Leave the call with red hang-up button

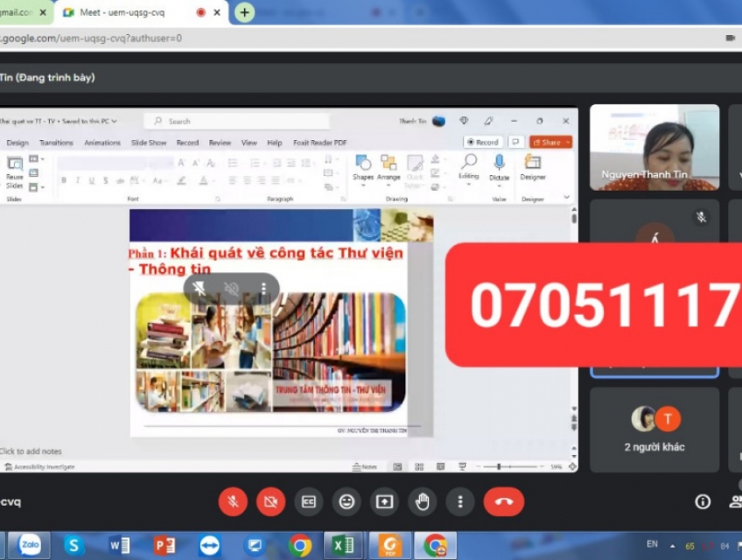(x=503, y=501)
